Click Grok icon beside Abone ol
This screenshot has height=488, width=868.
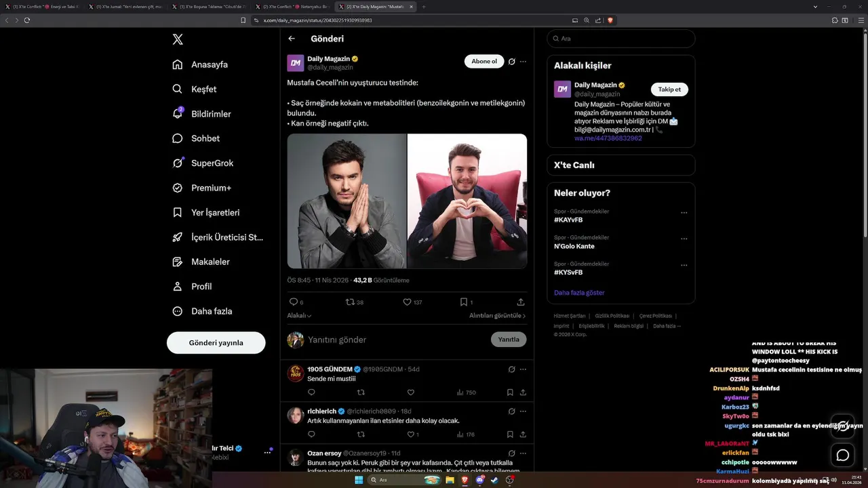(512, 61)
